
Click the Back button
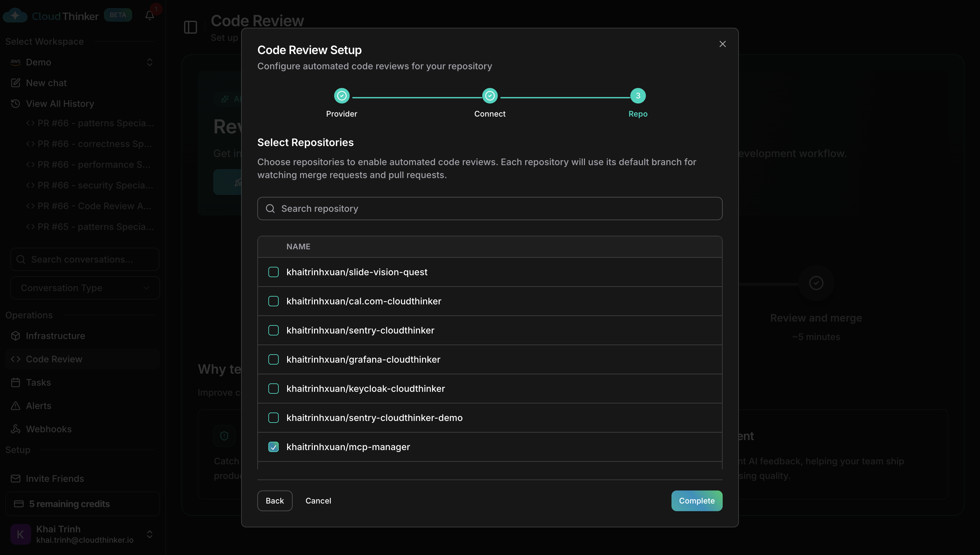[275, 501]
